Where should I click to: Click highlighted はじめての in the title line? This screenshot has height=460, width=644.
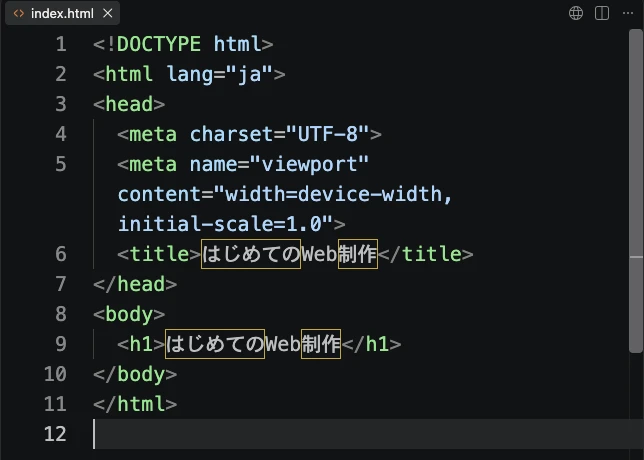pos(251,254)
